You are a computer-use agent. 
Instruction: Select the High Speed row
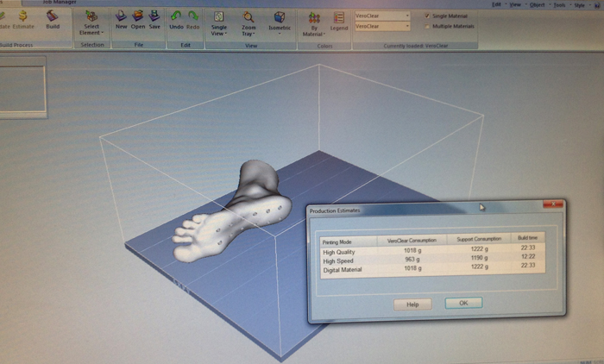point(432,260)
